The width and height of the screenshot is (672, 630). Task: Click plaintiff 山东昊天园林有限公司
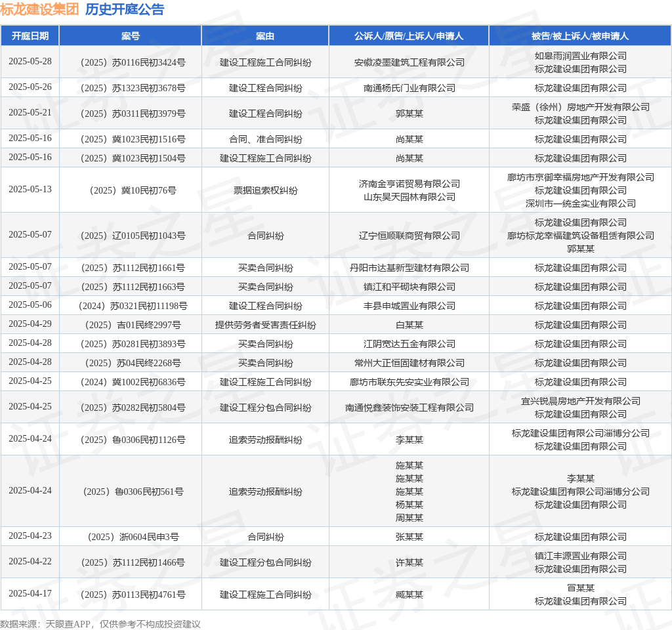tap(409, 197)
